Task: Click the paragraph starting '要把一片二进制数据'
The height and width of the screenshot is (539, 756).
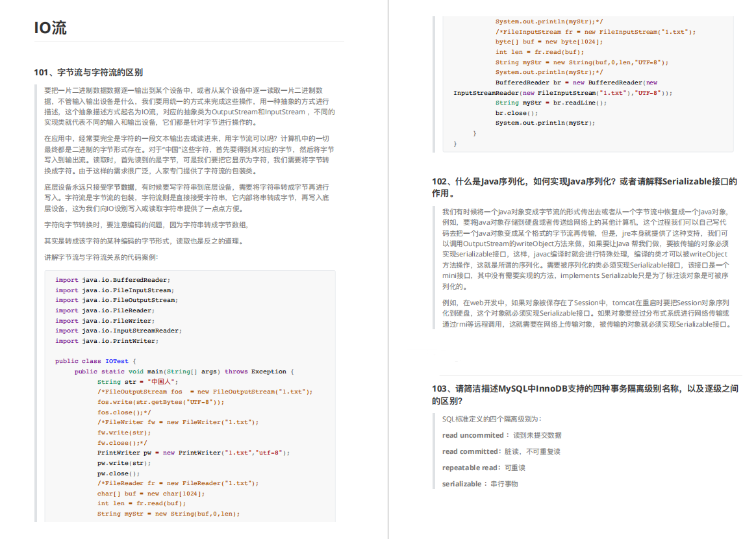Action: [190, 107]
